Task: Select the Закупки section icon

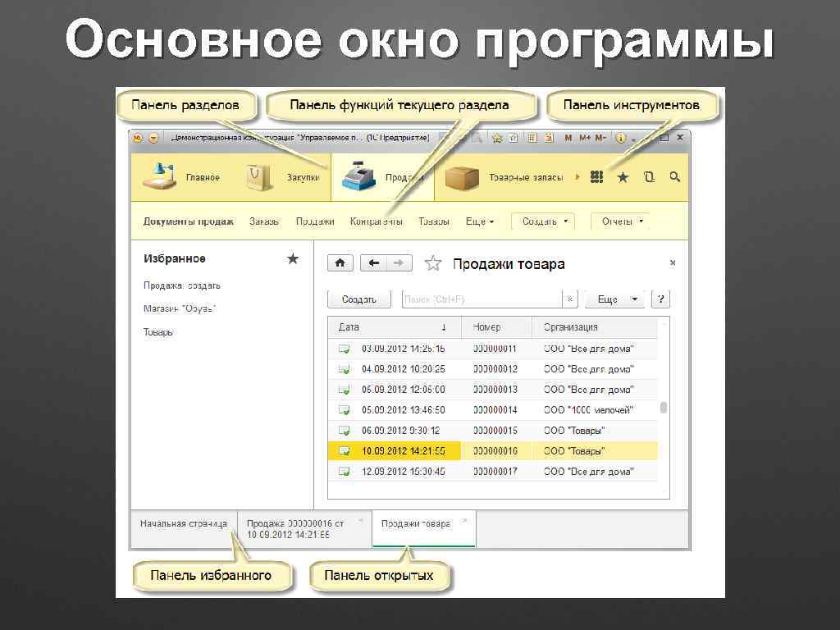Action: click(258, 176)
